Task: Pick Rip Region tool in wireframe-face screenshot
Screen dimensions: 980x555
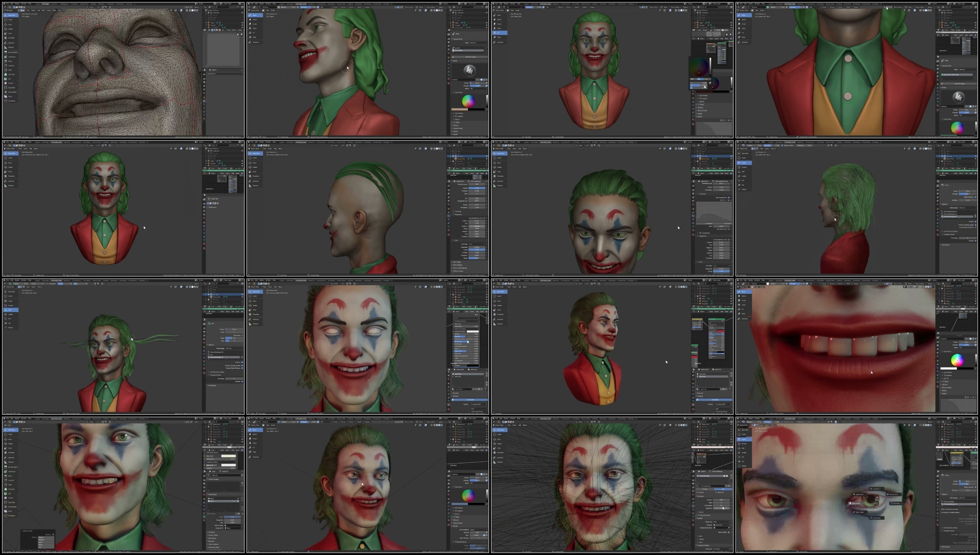Action: (x=11, y=101)
